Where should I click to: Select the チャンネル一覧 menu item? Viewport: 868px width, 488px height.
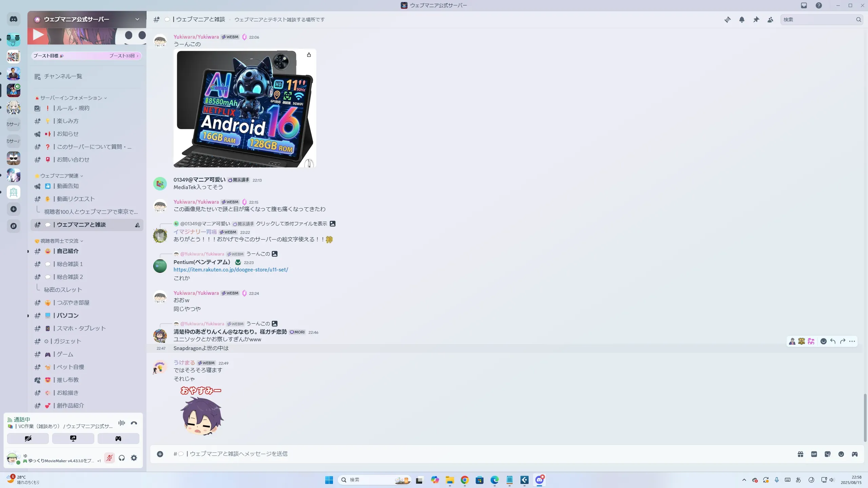pos(63,77)
